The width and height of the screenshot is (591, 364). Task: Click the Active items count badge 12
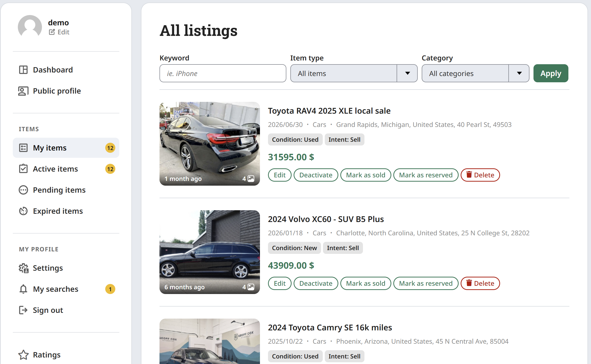[x=110, y=169]
